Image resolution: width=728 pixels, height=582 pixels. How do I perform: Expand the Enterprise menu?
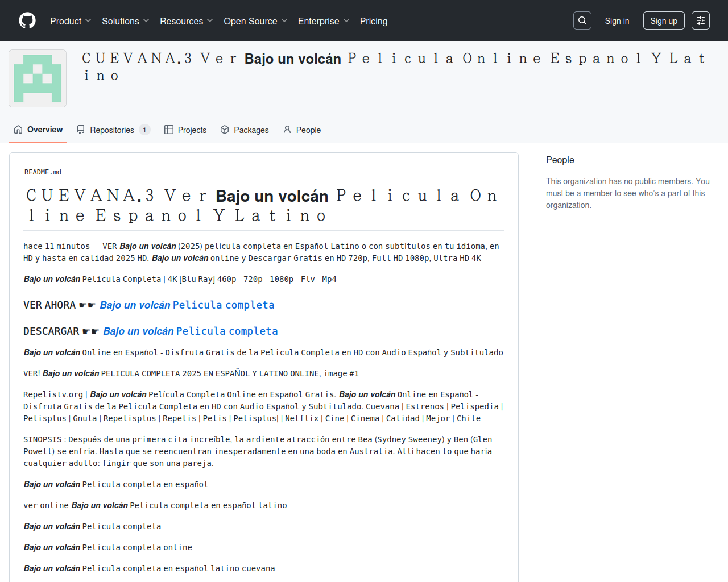pos(324,21)
